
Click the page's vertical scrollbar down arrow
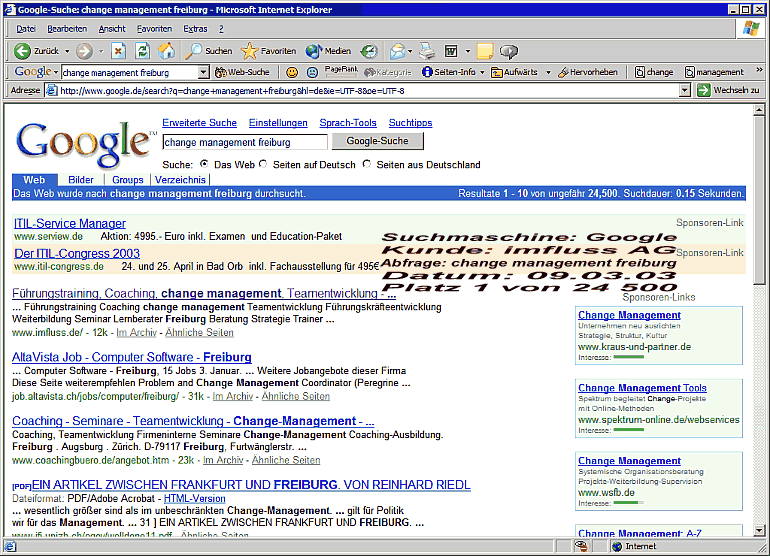759,530
